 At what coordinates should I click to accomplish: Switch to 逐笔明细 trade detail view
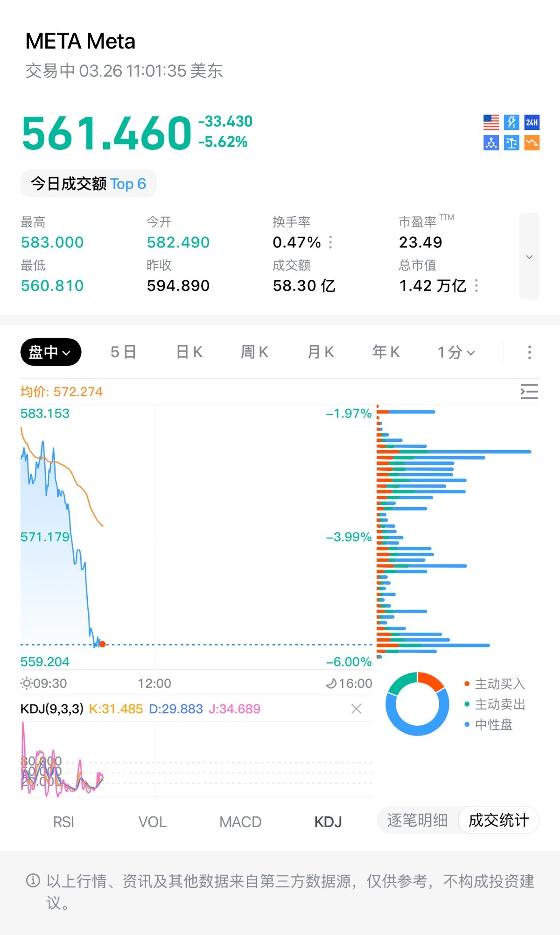click(x=417, y=820)
